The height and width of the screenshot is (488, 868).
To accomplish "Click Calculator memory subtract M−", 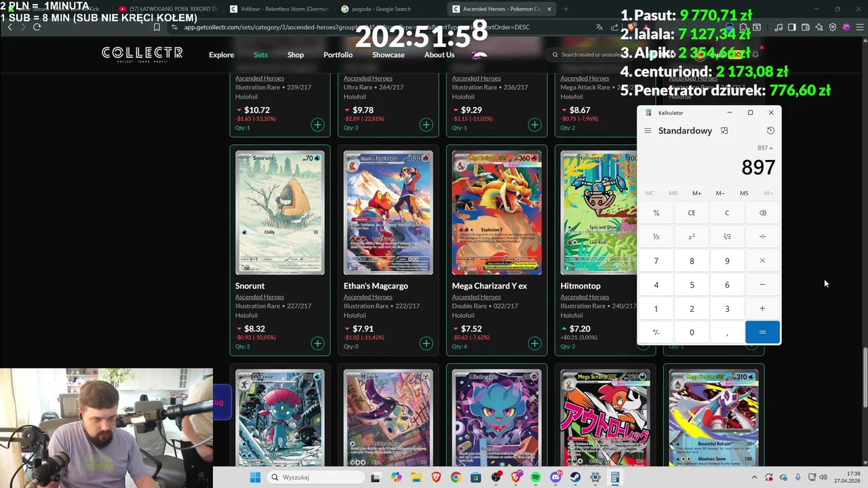I will pos(720,193).
